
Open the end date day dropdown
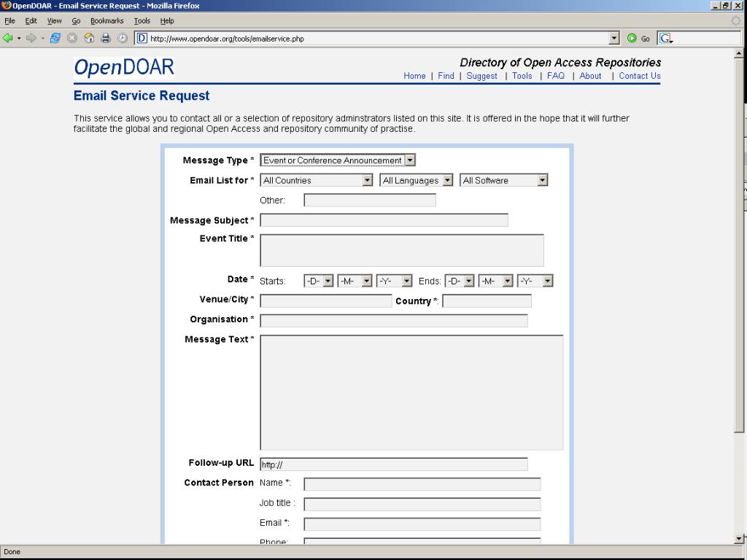460,281
